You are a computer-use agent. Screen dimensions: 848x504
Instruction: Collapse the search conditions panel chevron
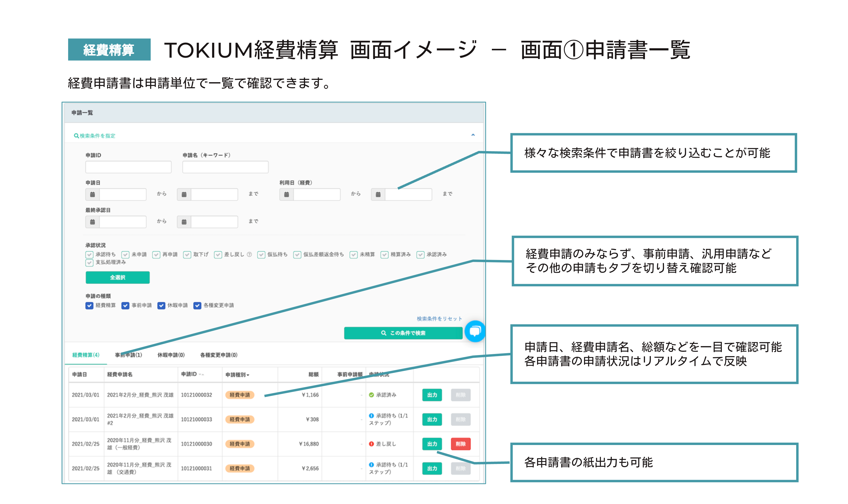coord(473,135)
